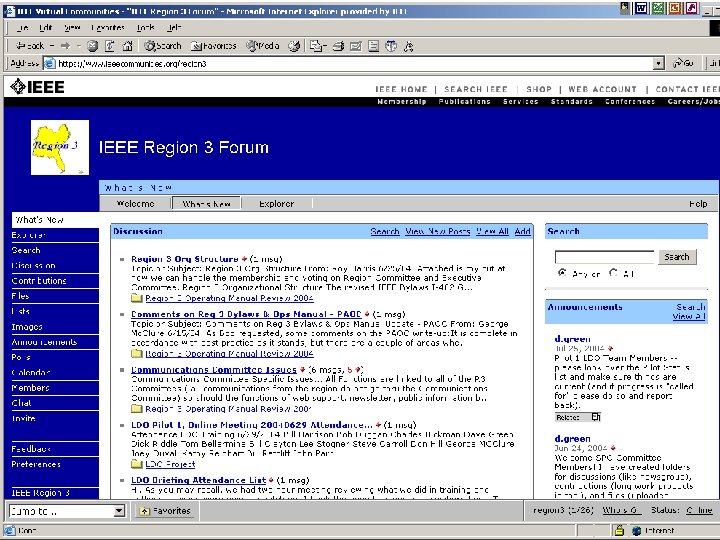Click the Favorites button in bottom bar
The height and width of the screenshot is (540, 720).
[165, 511]
